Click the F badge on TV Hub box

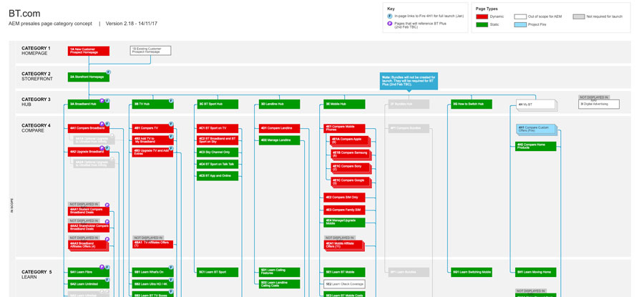[171, 101]
